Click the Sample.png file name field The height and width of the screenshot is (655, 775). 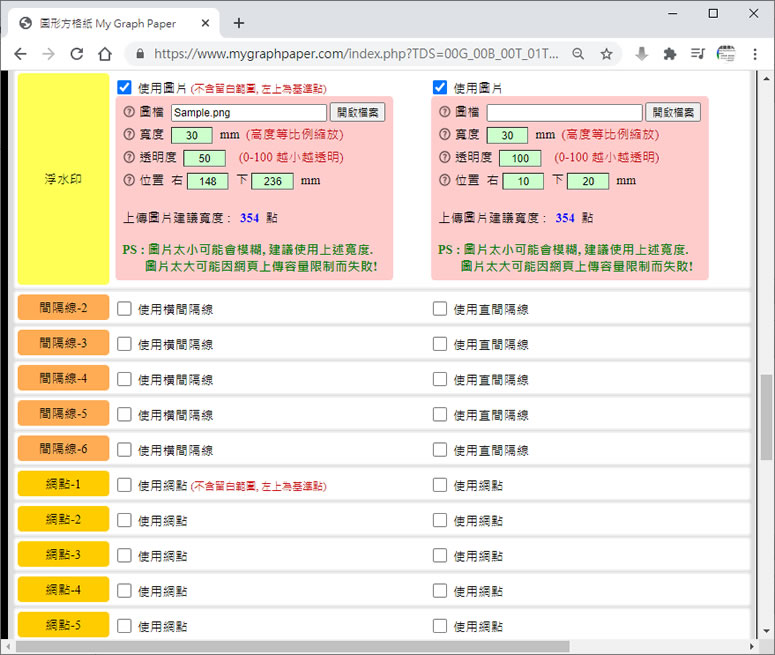[249, 112]
